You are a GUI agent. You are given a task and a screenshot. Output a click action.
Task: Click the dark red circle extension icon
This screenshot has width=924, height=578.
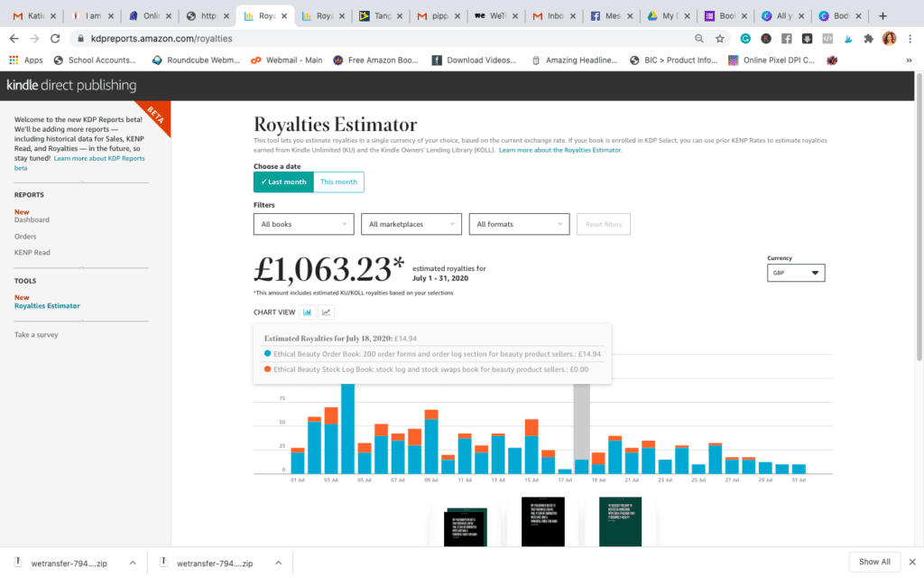point(766,38)
